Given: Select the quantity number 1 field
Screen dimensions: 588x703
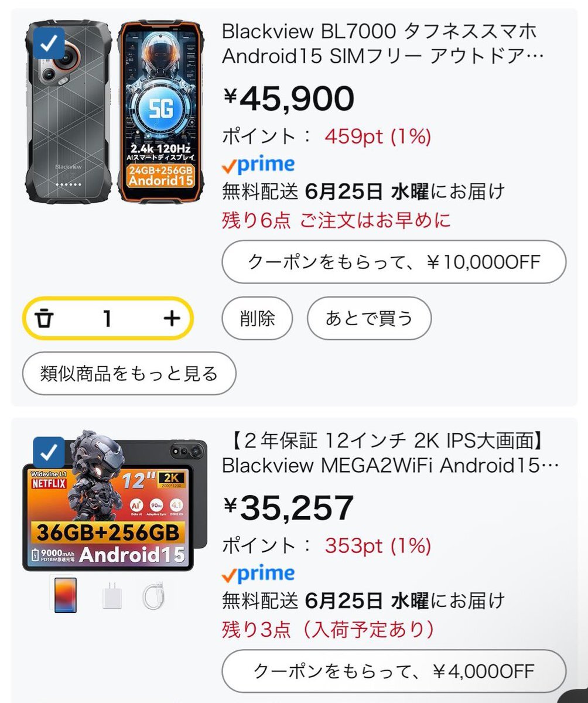Looking at the screenshot, I should tap(107, 318).
